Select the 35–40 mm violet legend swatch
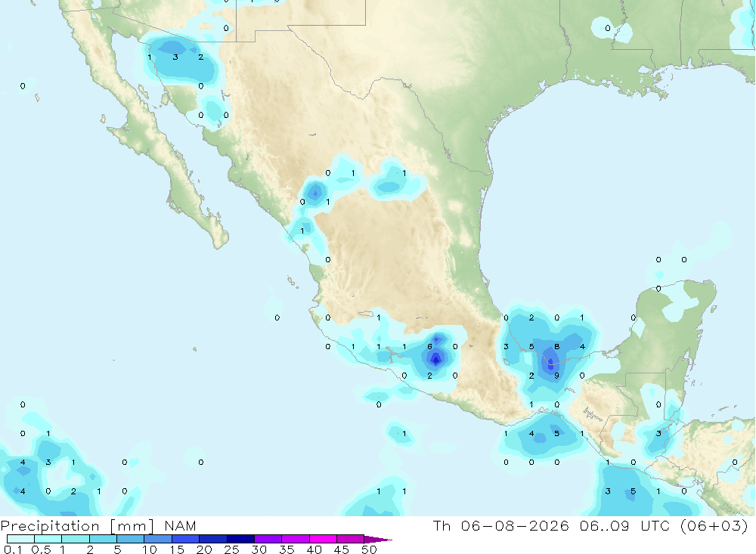Image resolution: width=756 pixels, height=554 pixels. [296, 539]
